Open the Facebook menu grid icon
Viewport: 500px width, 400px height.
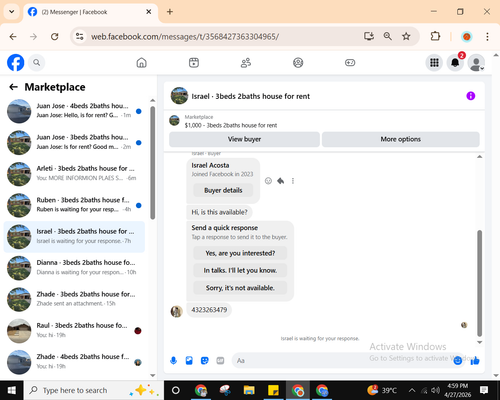[434, 62]
